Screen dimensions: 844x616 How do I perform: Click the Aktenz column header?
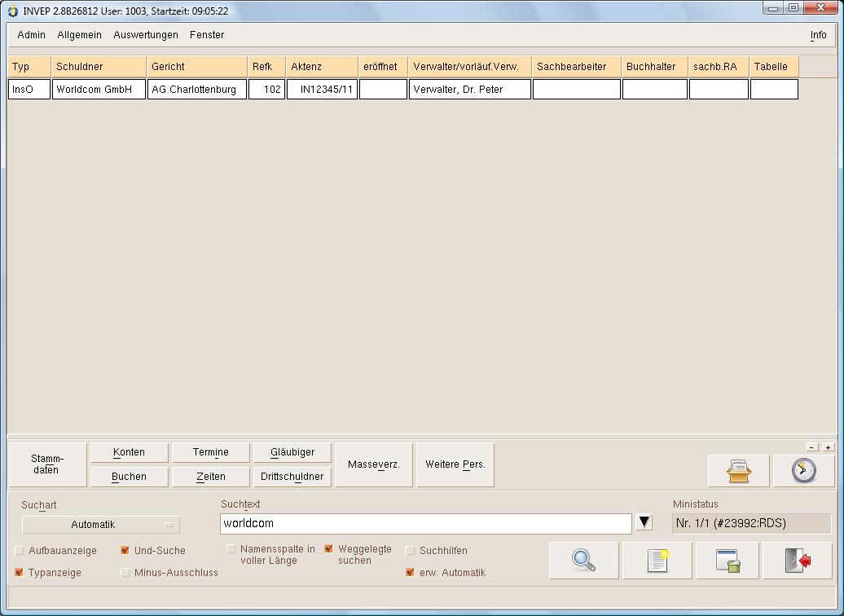(x=322, y=67)
